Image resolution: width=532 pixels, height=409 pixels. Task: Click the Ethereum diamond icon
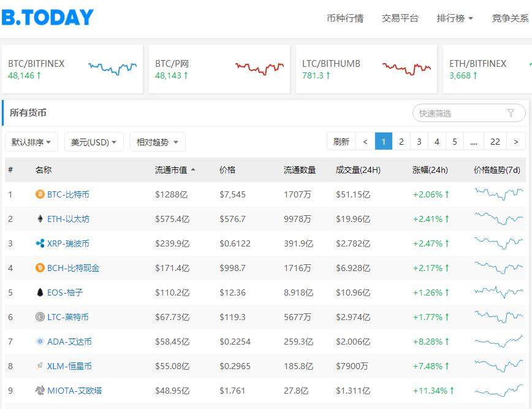point(40,219)
